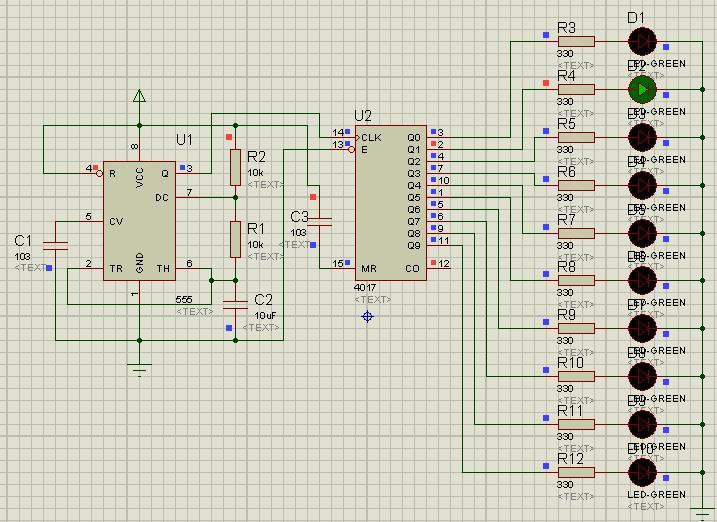Click the resistor R4 symbol
This screenshot has height=522, width=717.
576,90
